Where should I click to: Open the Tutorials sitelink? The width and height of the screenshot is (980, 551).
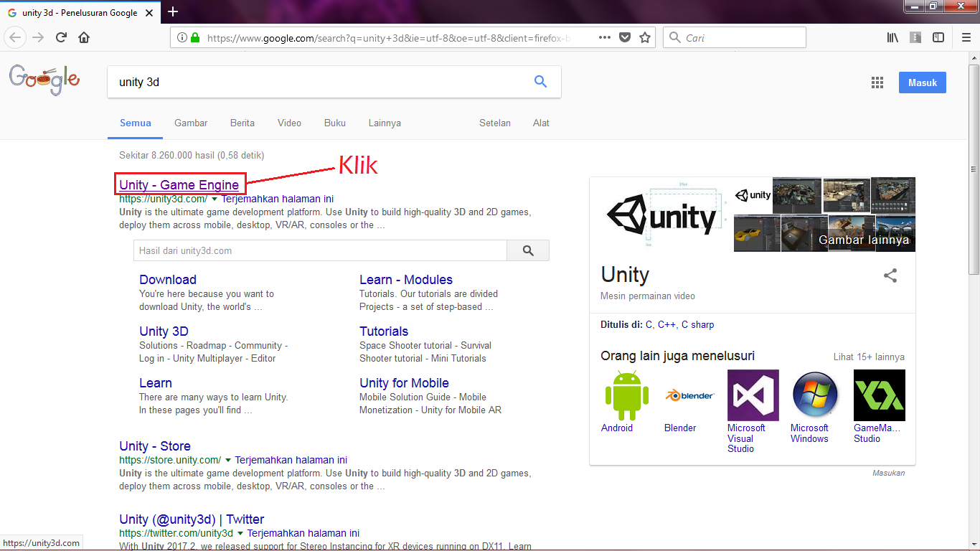tap(384, 331)
